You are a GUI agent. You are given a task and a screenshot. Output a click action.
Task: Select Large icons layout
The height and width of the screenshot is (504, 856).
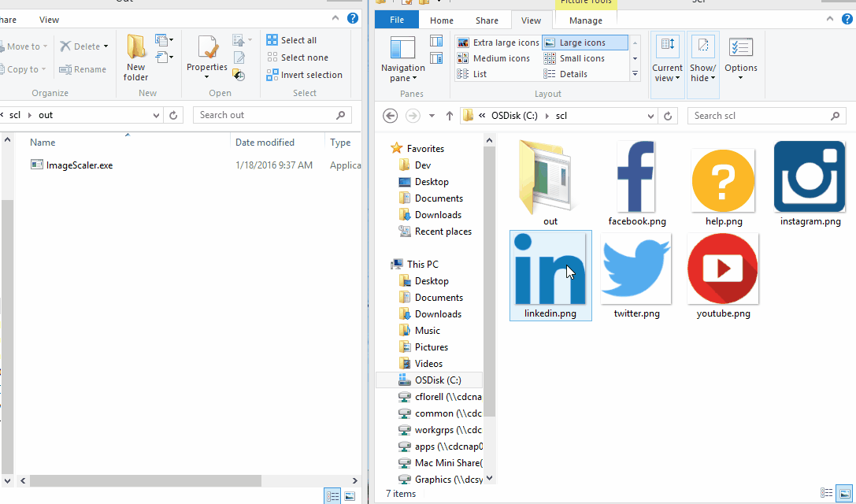click(585, 43)
